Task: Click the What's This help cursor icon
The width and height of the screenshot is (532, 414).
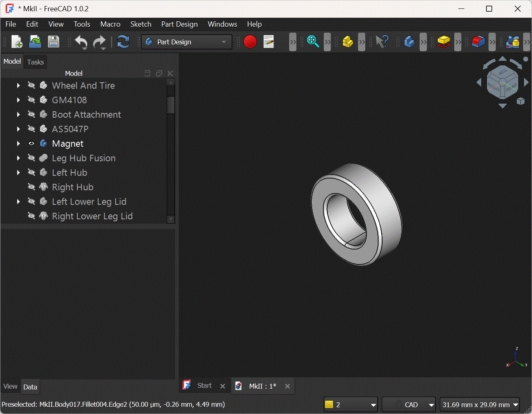Action: pyautogui.click(x=381, y=42)
